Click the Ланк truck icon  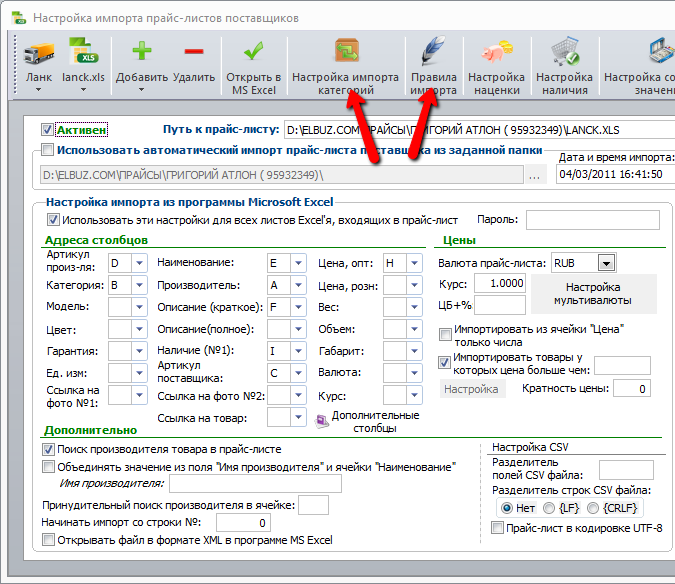[39, 53]
